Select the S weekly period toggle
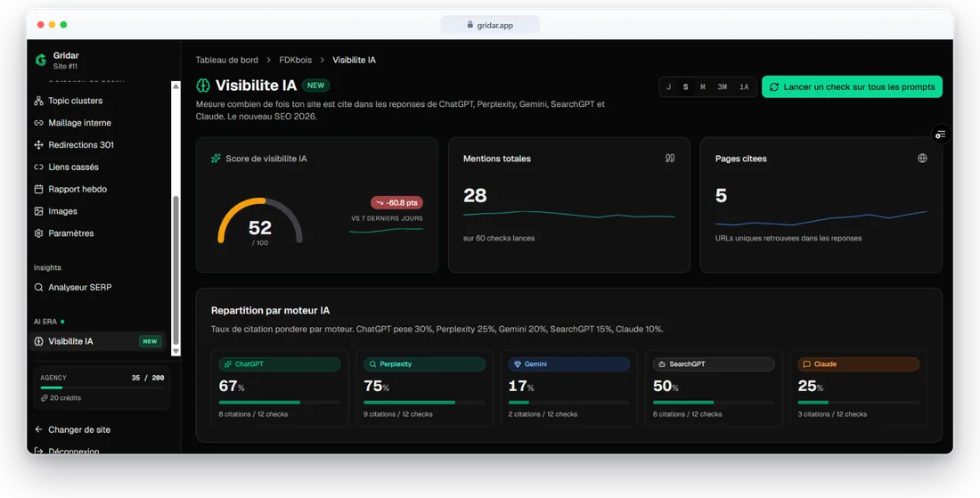The width and height of the screenshot is (980, 498). 686,86
